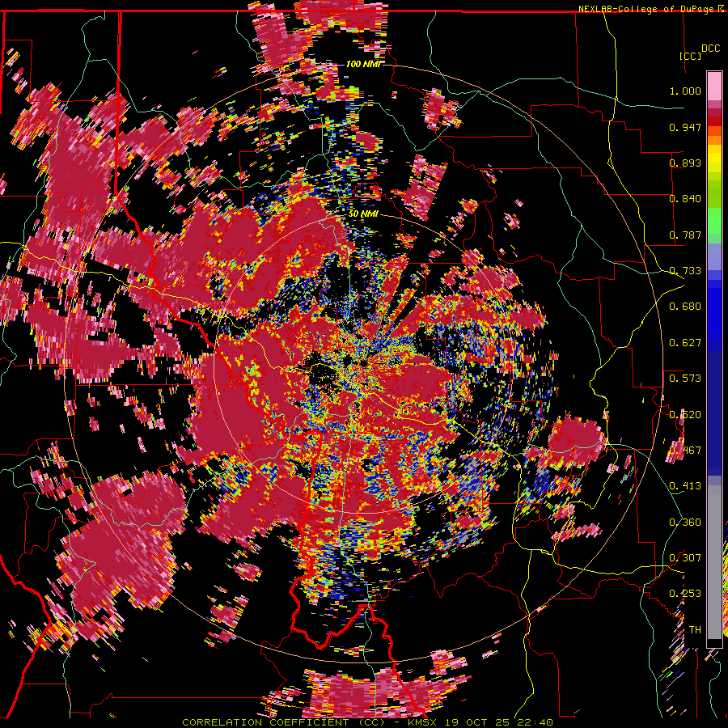Click the 100 NMI range ring label
728x728 pixels.
click(362, 64)
